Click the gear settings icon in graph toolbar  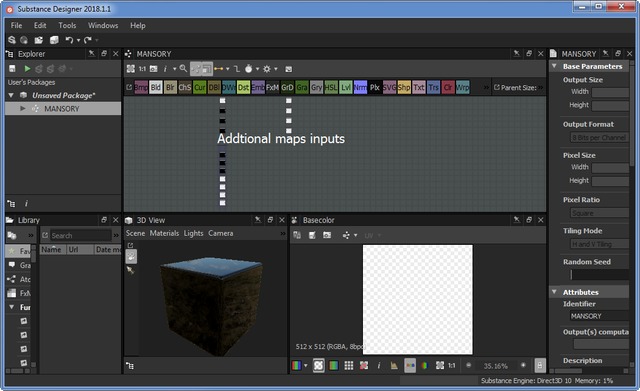[267, 69]
